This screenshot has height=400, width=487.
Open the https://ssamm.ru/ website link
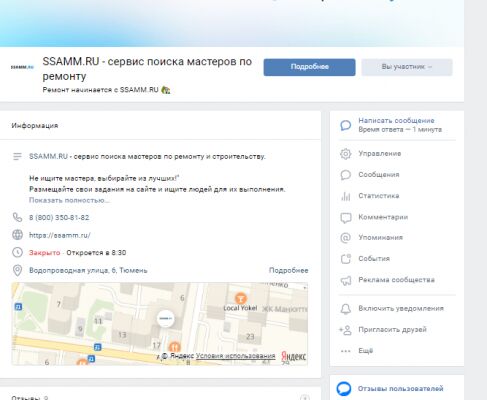pos(60,235)
